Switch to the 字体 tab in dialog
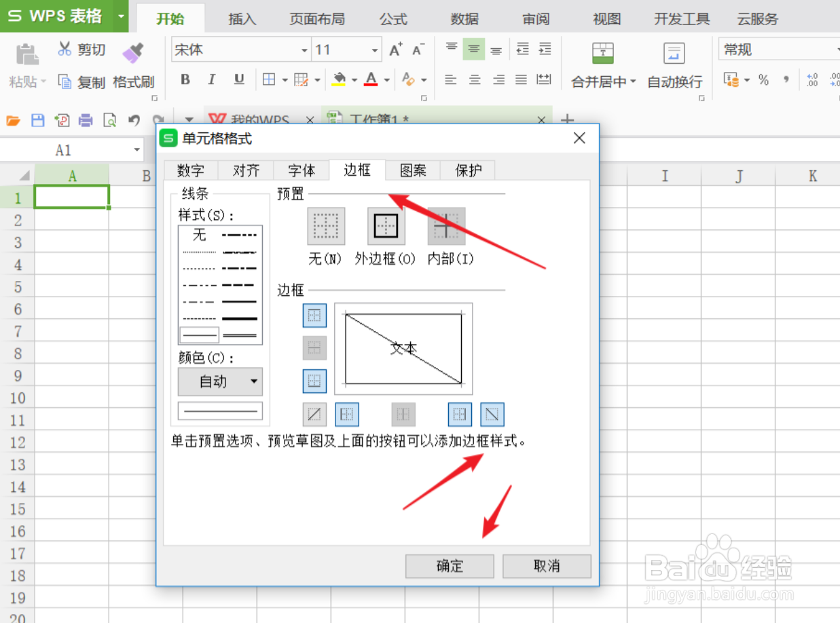 click(x=302, y=170)
